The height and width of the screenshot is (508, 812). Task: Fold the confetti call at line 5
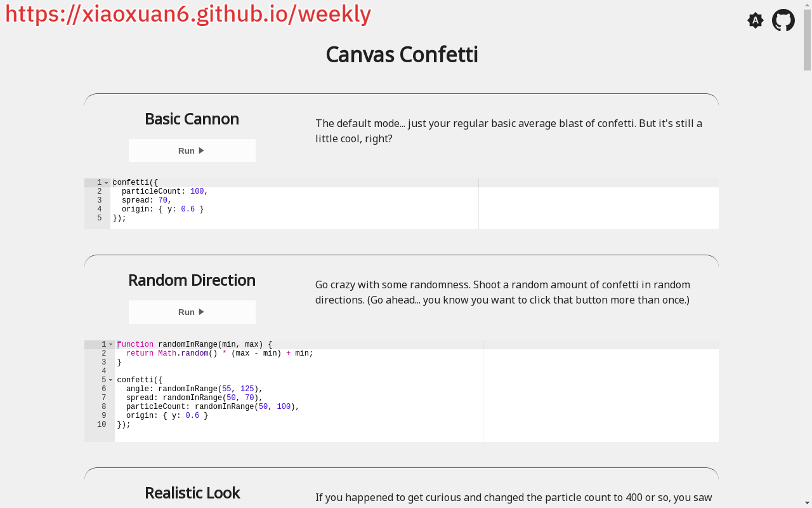coord(111,380)
